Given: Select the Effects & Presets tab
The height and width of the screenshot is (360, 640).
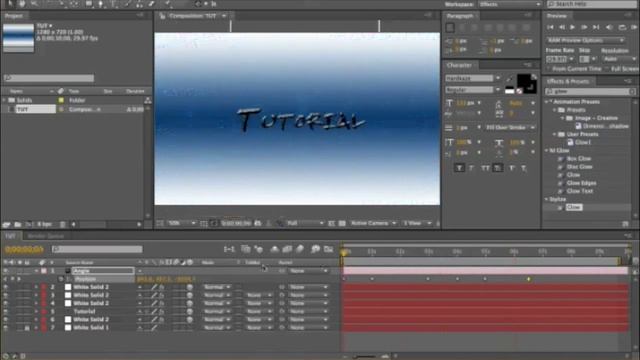Looking at the screenshot, I should click(x=568, y=81).
